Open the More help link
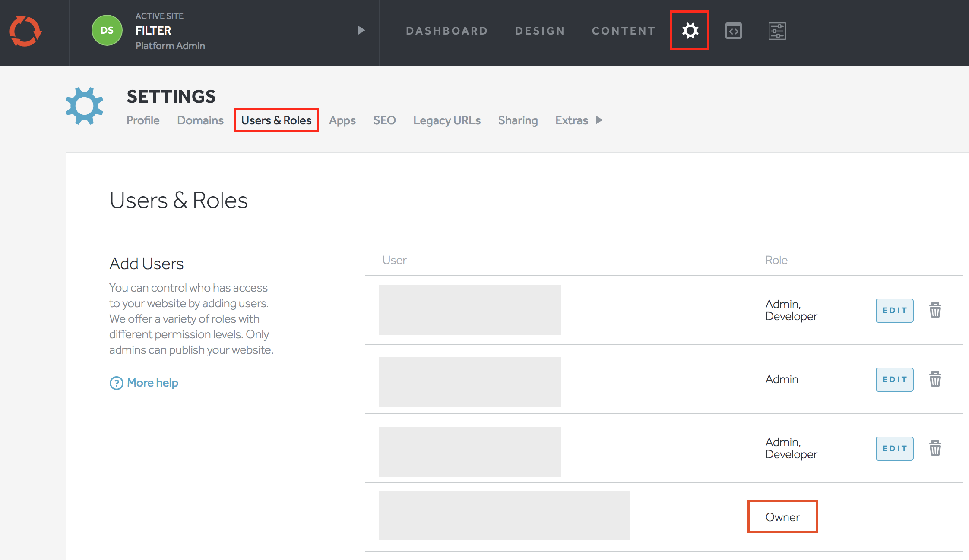 (x=152, y=383)
